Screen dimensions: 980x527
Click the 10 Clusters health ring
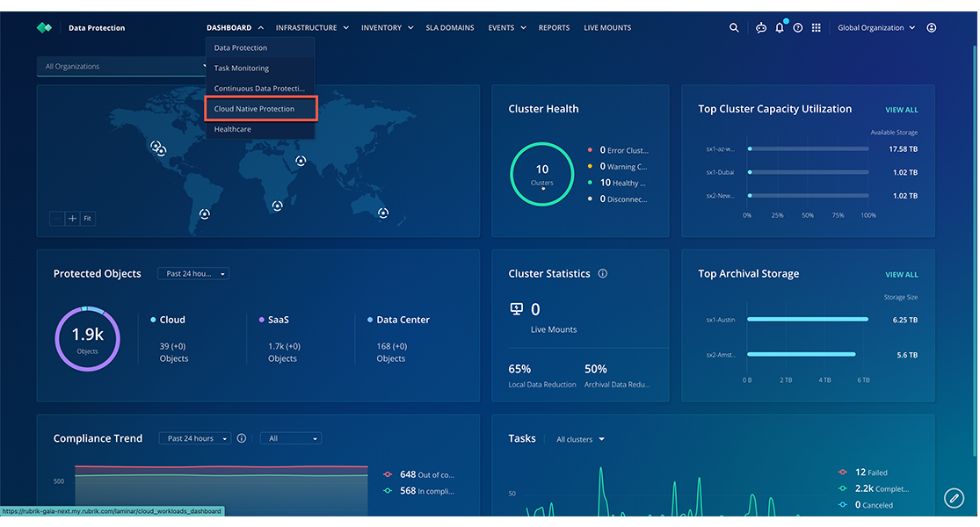point(542,174)
